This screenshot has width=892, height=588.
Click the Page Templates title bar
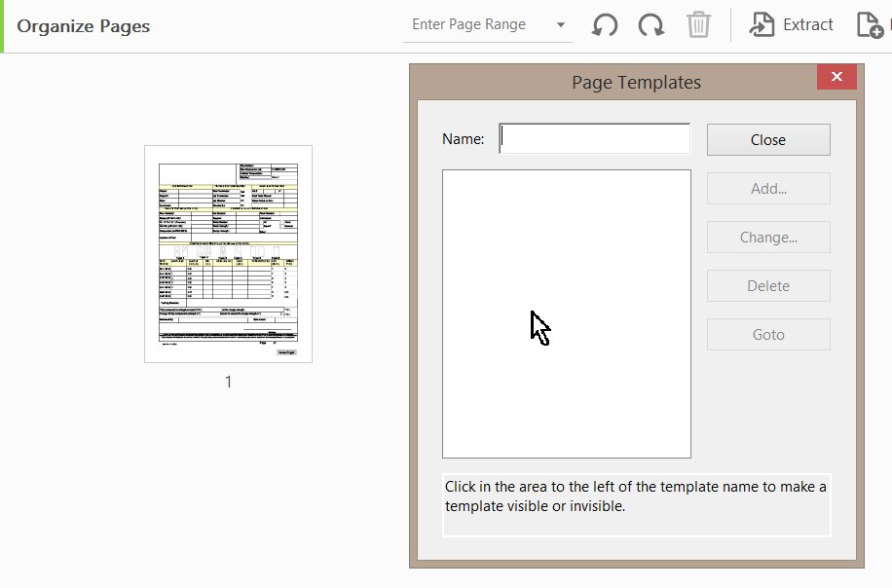pos(636,83)
